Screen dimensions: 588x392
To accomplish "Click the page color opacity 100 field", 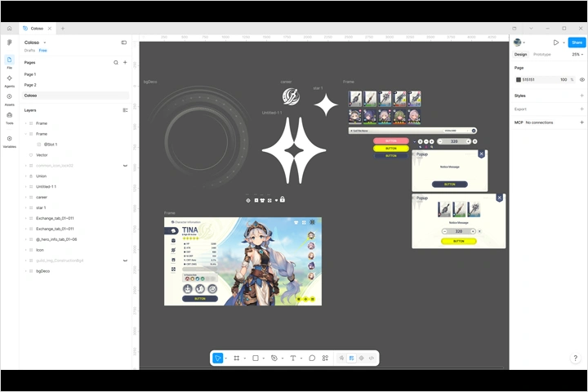I will 563,79.
